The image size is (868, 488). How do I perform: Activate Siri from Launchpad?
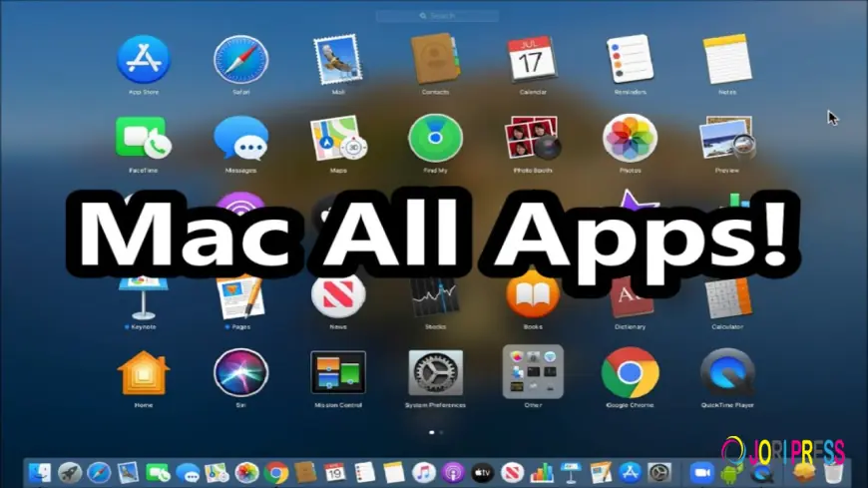pyautogui.click(x=240, y=373)
